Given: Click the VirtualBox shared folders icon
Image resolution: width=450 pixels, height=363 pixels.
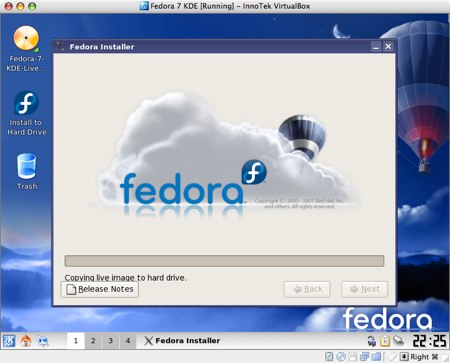Looking at the screenshot, I should point(376,357).
